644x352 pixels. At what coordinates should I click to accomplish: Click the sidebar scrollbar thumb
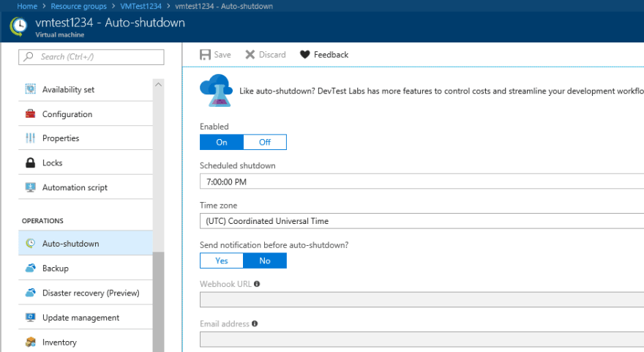click(159, 302)
